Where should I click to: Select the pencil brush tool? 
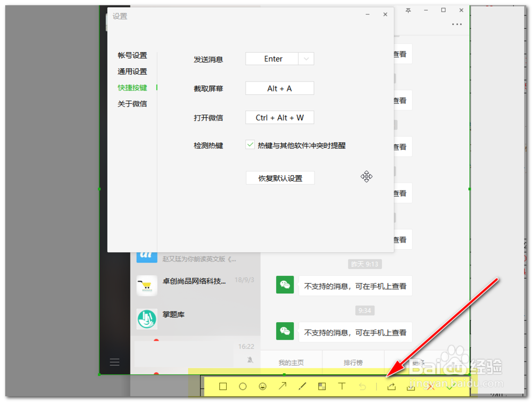[x=302, y=387]
